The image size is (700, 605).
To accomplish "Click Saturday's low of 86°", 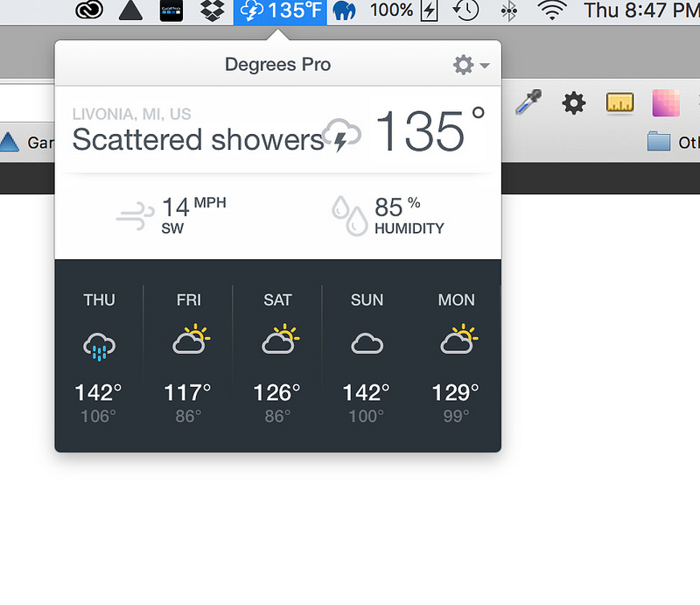I will pyautogui.click(x=277, y=417).
